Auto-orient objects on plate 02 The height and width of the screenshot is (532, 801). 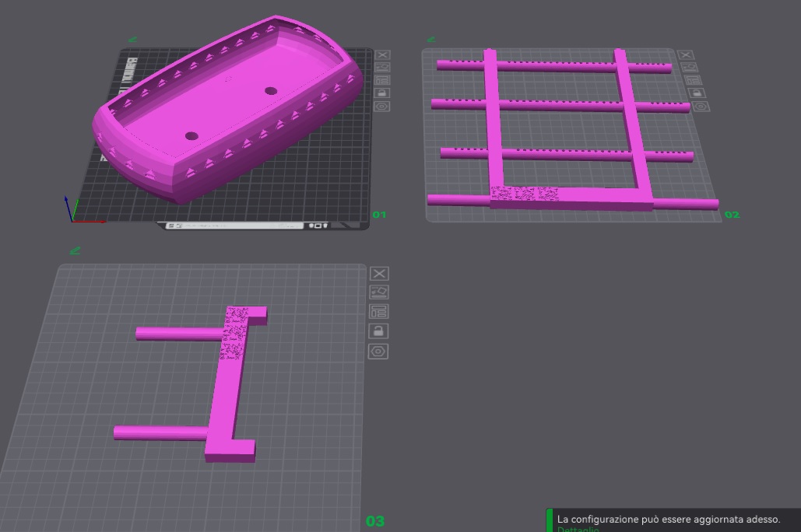pos(689,68)
